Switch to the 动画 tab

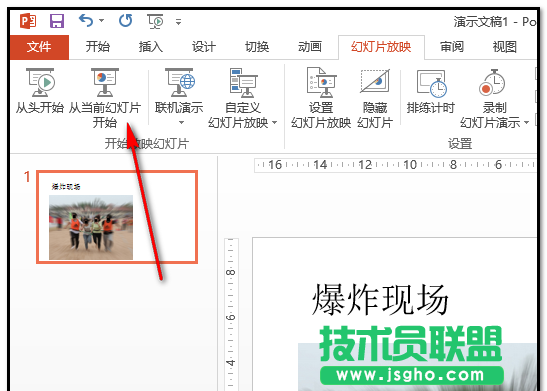point(310,47)
